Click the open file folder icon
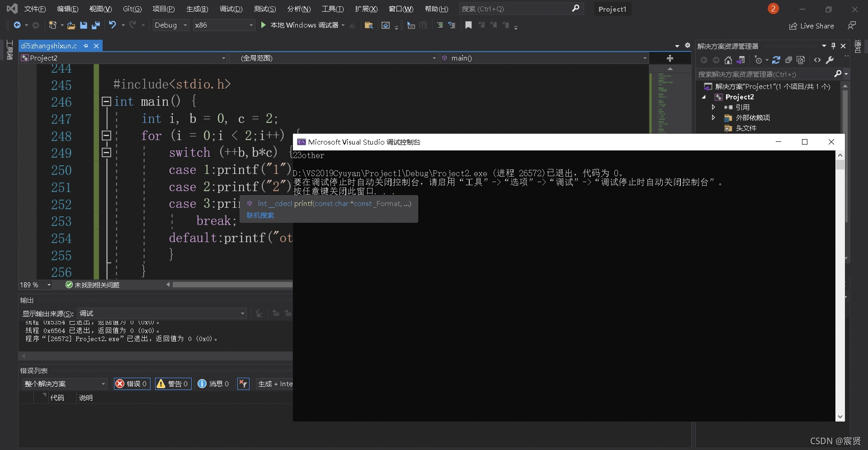The width and height of the screenshot is (868, 450). pyautogui.click(x=71, y=25)
